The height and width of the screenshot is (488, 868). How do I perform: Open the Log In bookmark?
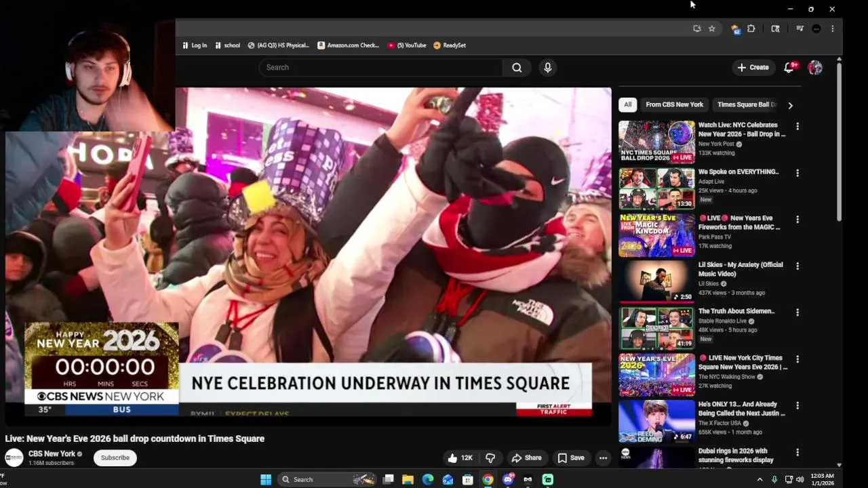click(195, 45)
